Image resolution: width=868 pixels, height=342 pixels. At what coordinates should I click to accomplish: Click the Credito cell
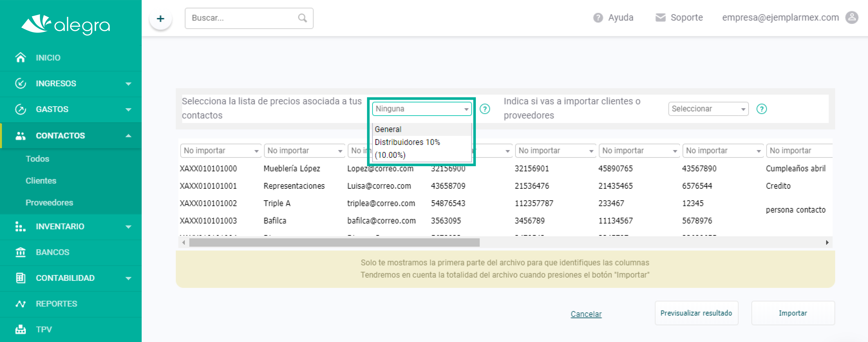[778, 186]
